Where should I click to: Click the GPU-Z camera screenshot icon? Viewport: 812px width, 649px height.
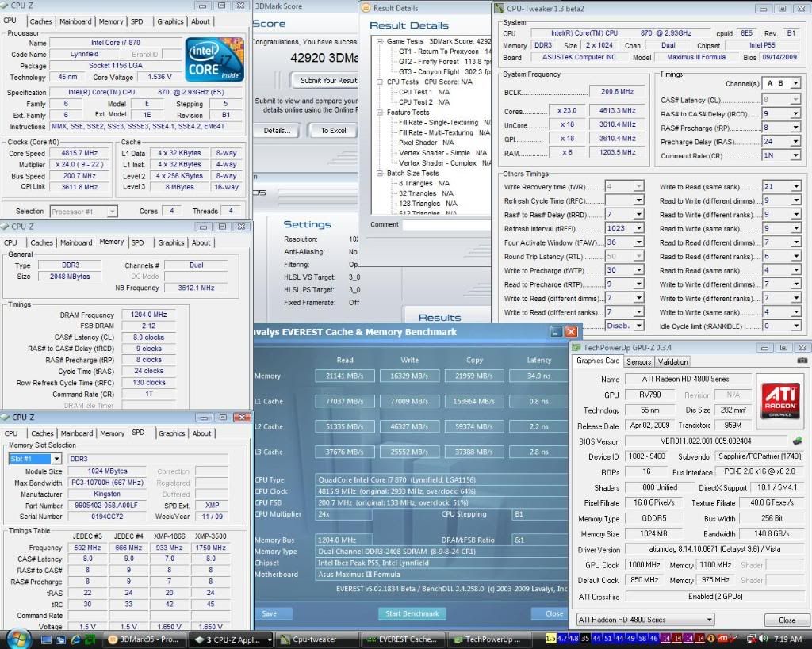pyautogui.click(x=802, y=361)
